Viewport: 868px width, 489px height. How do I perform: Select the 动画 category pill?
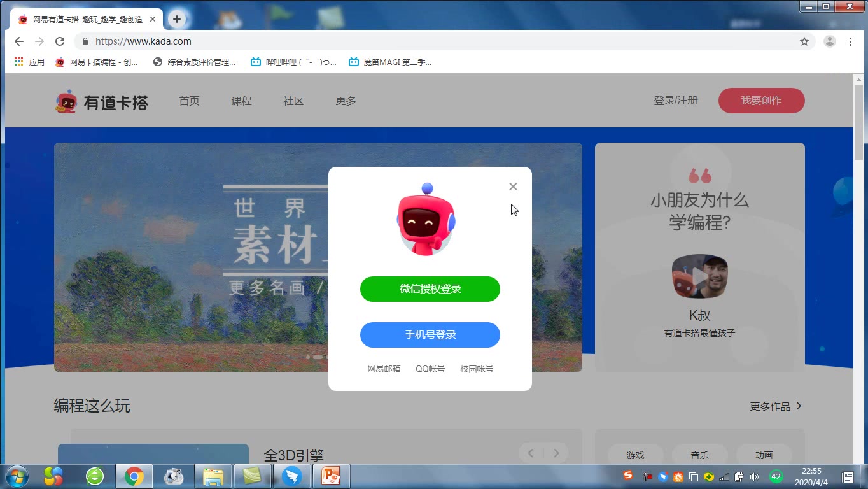click(764, 455)
